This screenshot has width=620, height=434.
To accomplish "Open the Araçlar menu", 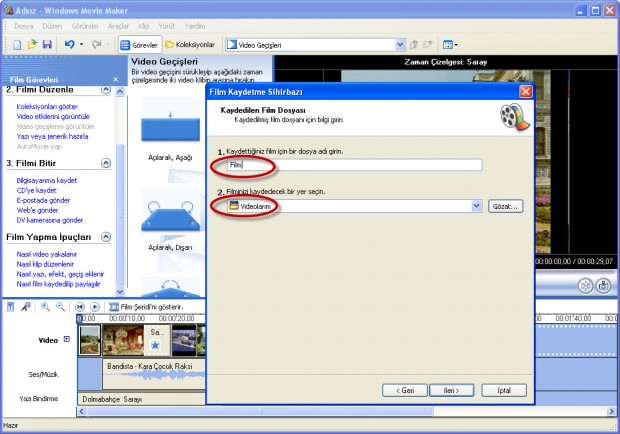I will click(x=118, y=26).
